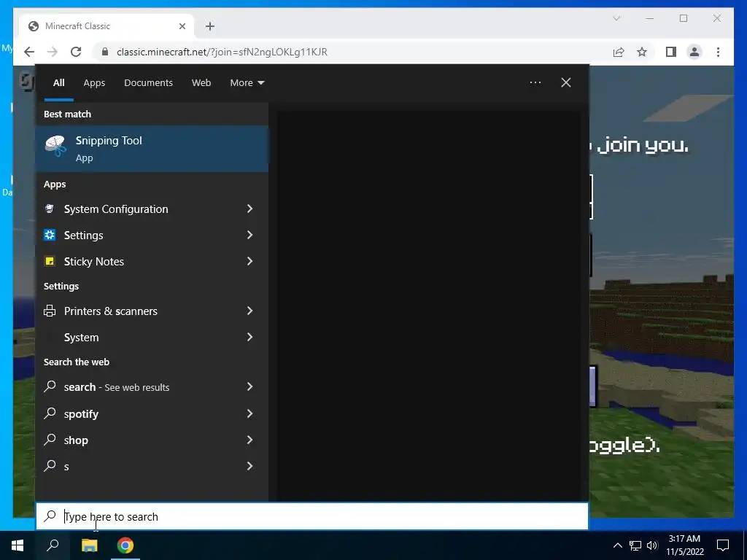The image size is (747, 560).
Task: Click magnifier icon beside 'shop' suggestion
Action: (50, 440)
